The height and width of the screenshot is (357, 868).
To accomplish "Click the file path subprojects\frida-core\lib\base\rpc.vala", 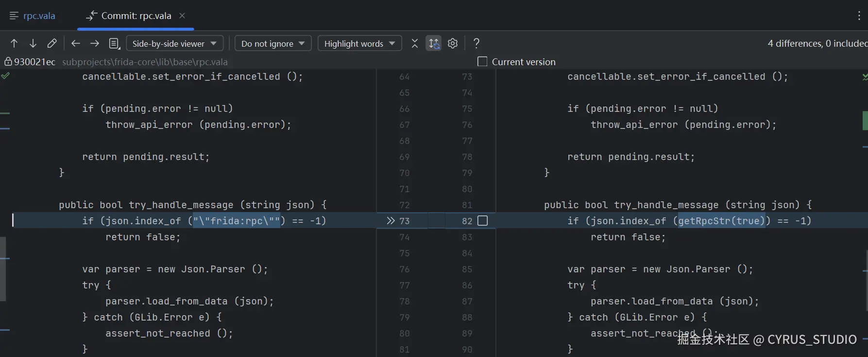I will click(x=145, y=62).
